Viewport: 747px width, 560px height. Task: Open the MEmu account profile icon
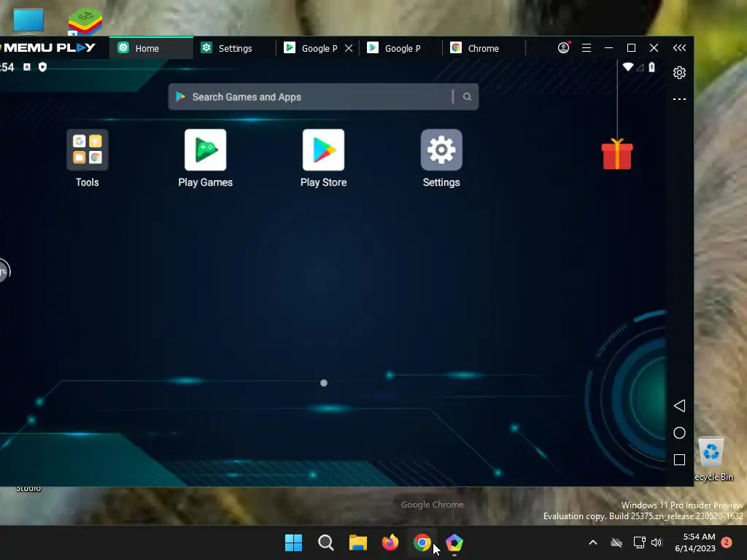pos(564,47)
